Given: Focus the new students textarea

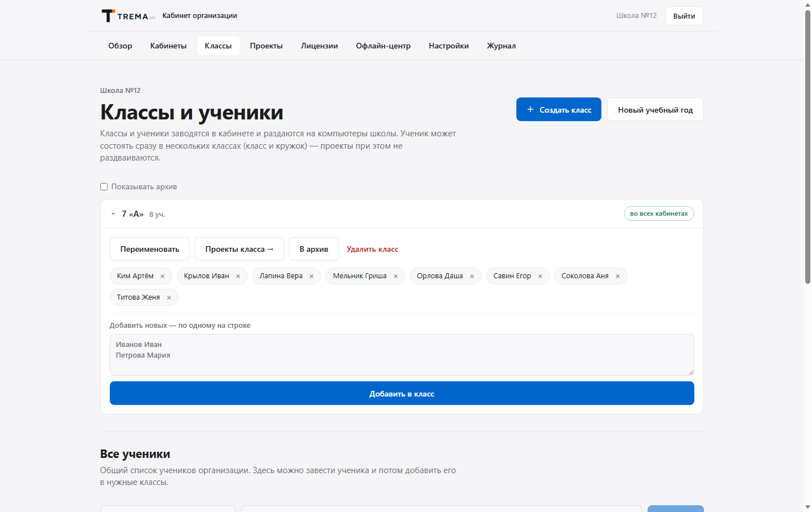Looking at the screenshot, I should [402, 355].
